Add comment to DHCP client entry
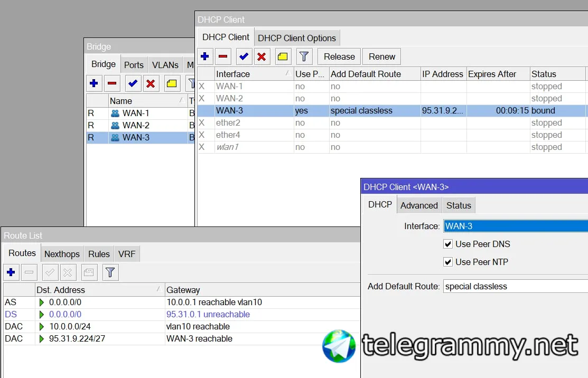The height and width of the screenshot is (378, 588). pyautogui.click(x=283, y=56)
